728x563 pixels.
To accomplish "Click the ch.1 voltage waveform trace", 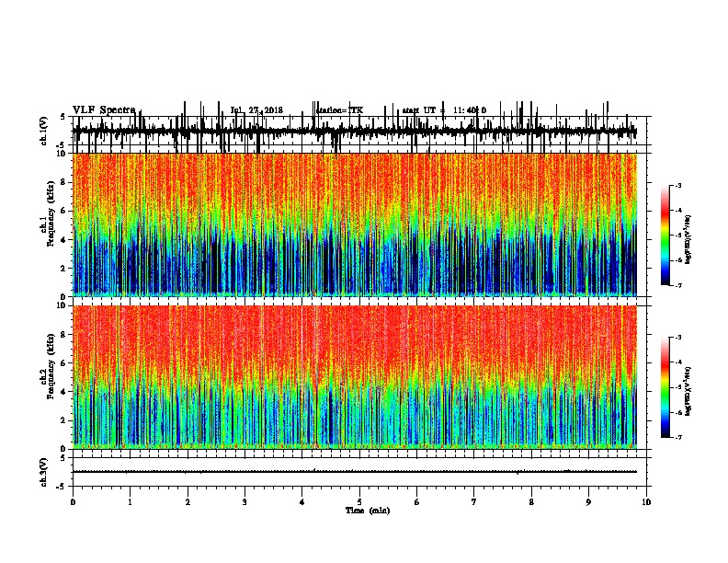I will click(x=355, y=132).
